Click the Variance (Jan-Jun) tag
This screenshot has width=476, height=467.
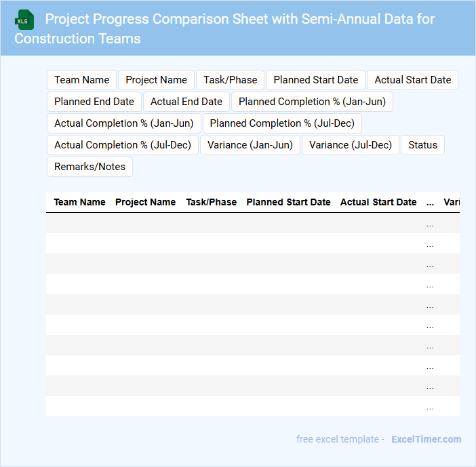pyautogui.click(x=250, y=145)
